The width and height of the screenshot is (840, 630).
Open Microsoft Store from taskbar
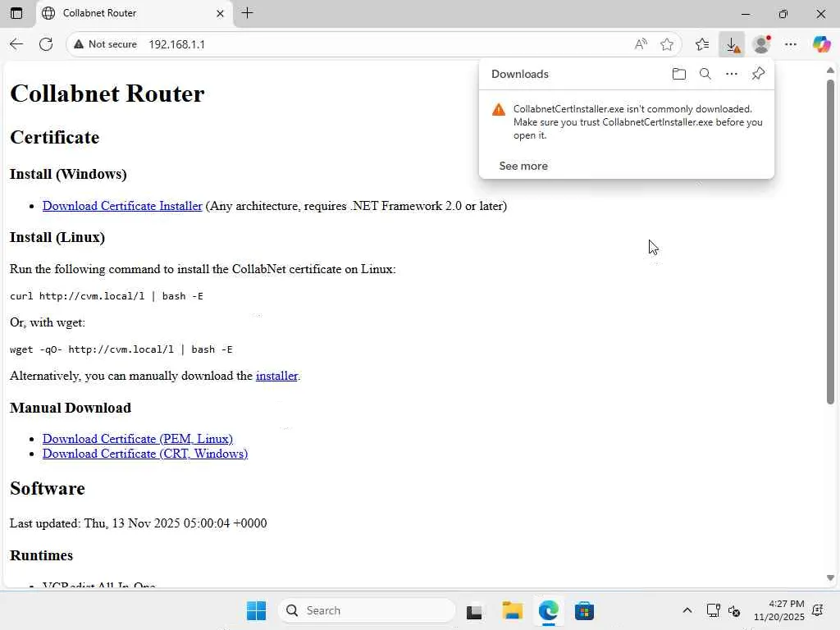(584, 610)
